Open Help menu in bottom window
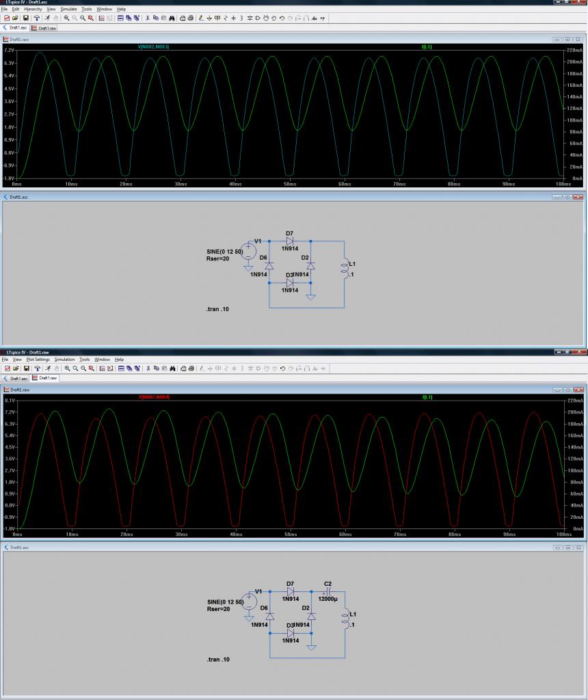588x700 pixels. click(119, 359)
